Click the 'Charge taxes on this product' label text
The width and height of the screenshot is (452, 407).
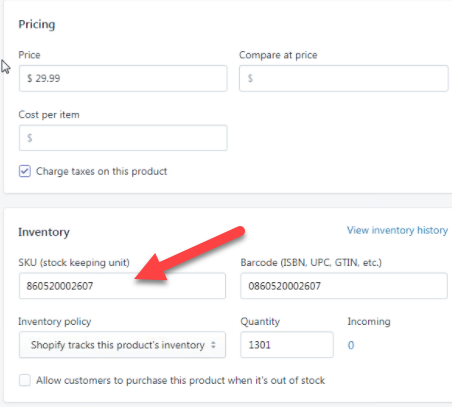[x=101, y=171]
